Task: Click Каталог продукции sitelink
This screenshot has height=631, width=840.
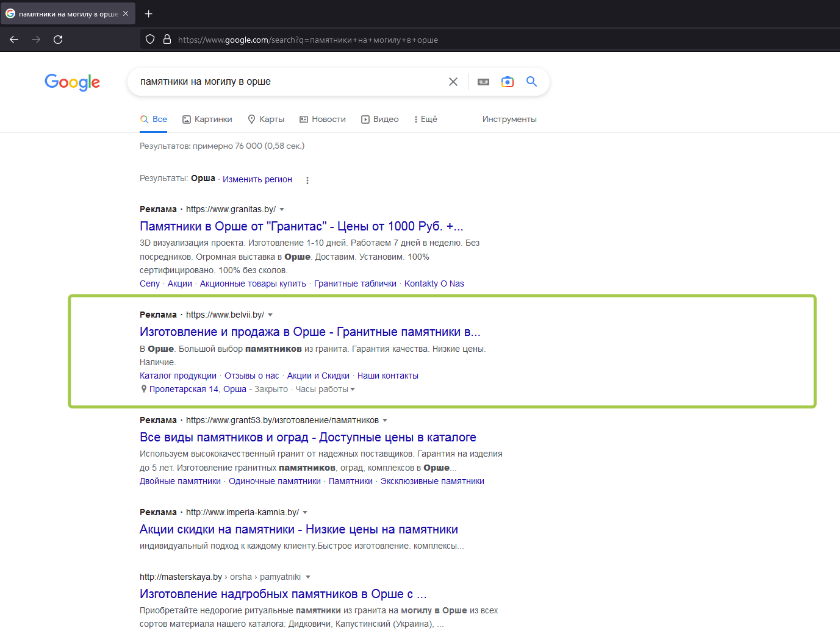Action: (178, 376)
